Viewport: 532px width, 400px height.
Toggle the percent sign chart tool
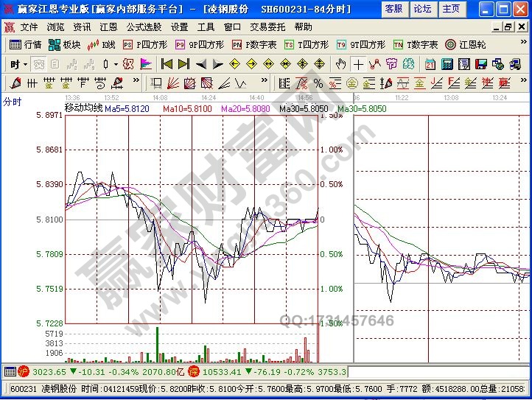click(318, 83)
